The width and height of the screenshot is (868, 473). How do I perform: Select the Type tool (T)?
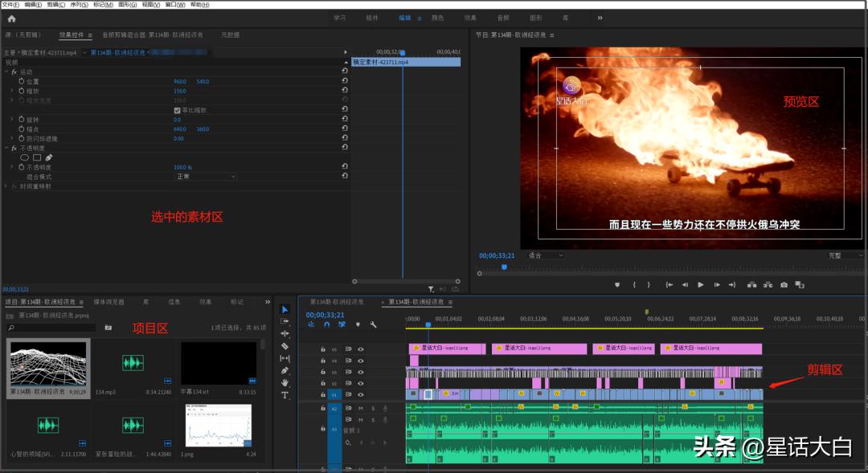[285, 396]
